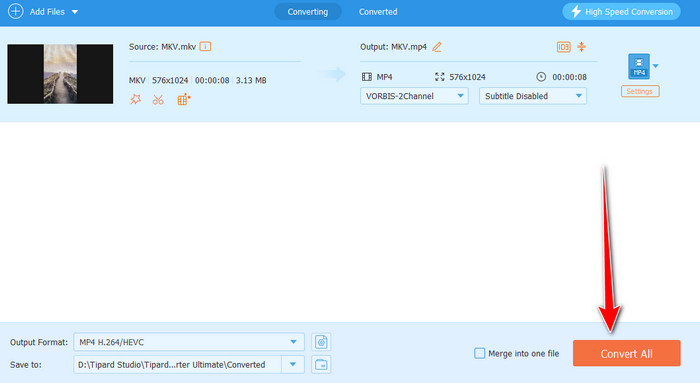Switch to the Converting tab
The image size is (700, 383).
[x=308, y=12]
